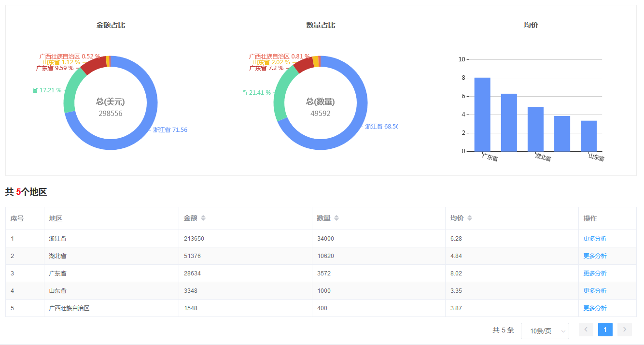Open 更多分析 for 山东省 row
This screenshot has width=644, height=345.
pos(595,291)
